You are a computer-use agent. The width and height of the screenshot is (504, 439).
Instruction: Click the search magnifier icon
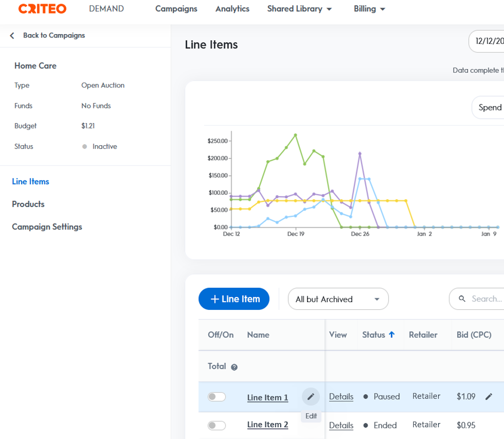462,299
